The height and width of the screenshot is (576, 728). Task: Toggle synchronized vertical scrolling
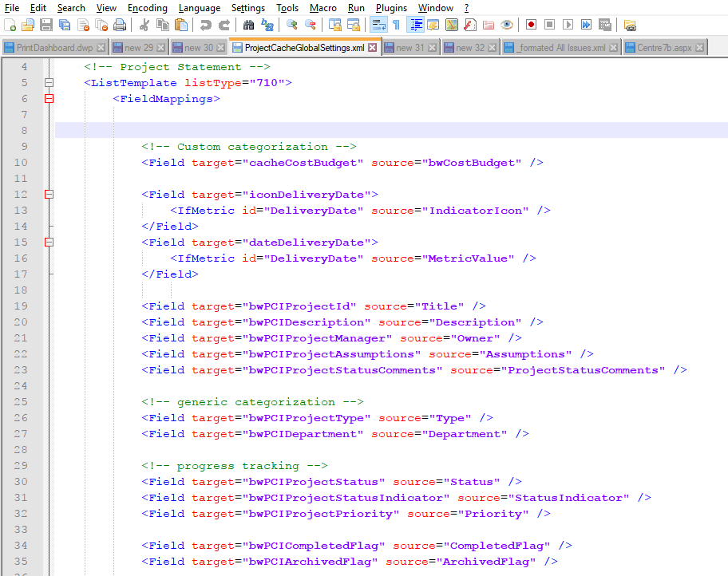coord(334,25)
